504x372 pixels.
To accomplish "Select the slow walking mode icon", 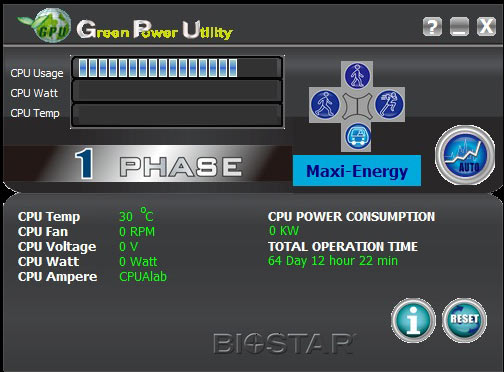I will 357,75.
